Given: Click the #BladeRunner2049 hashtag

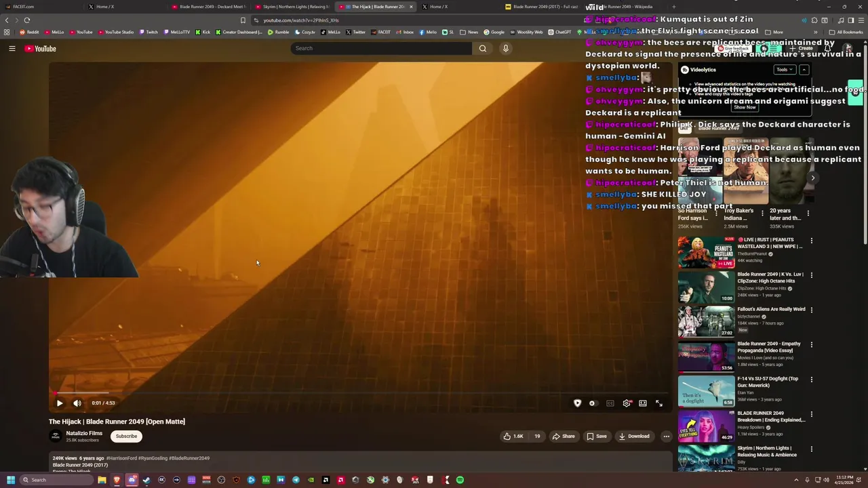Looking at the screenshot, I should [189, 458].
